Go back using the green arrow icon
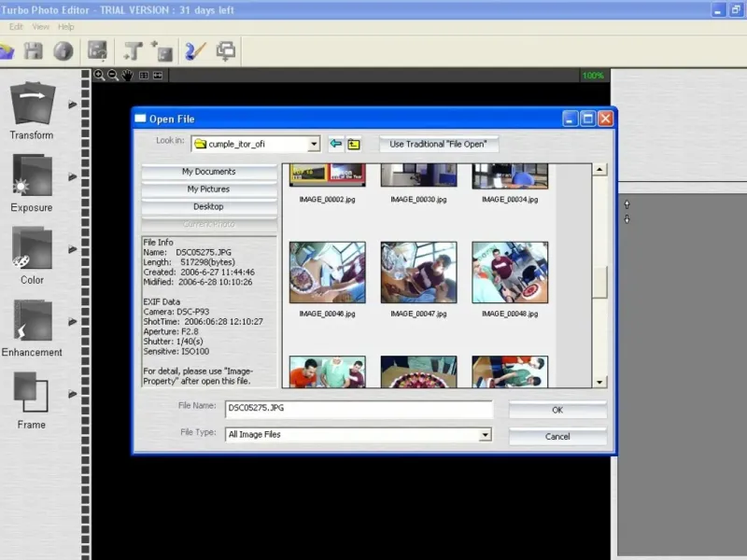 coord(335,144)
